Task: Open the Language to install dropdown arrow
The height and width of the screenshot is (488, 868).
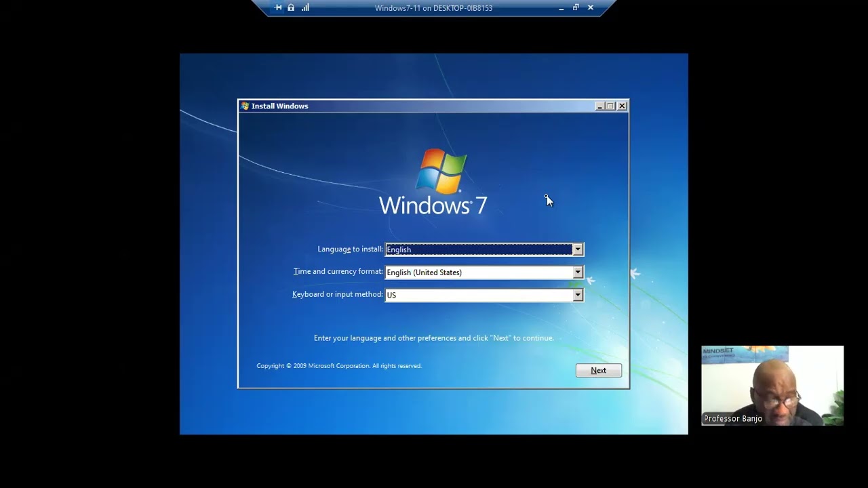Action: (x=577, y=249)
